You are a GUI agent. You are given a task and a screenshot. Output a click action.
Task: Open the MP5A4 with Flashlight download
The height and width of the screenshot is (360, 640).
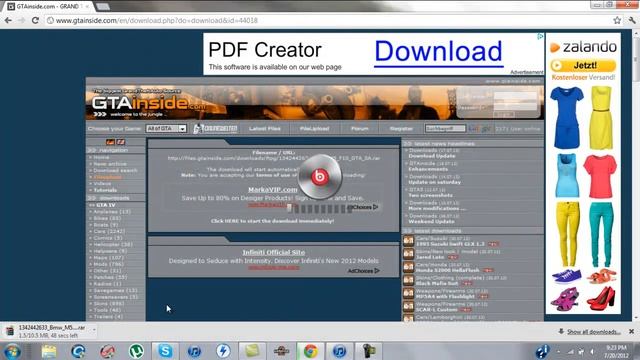point(445,296)
